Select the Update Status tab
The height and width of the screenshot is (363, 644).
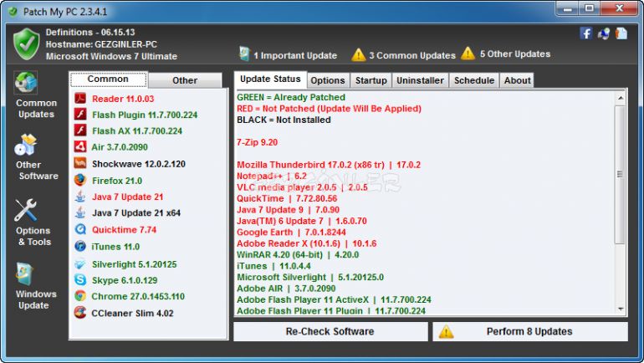270,79
